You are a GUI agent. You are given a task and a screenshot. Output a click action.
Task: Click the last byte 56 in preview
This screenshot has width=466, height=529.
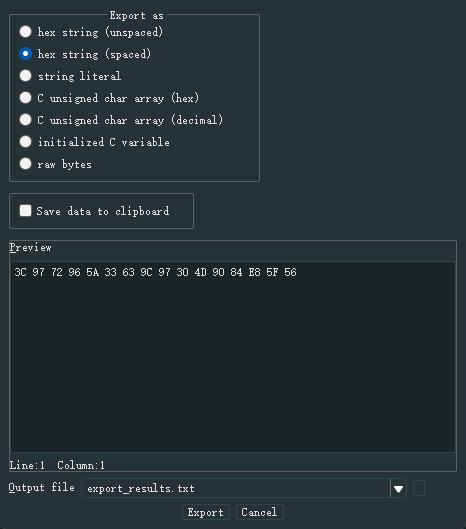(x=290, y=272)
